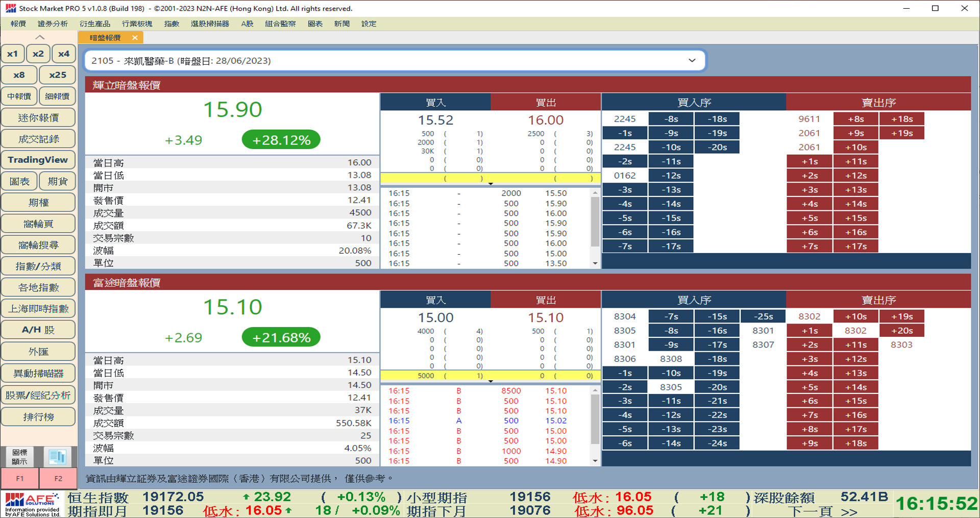980x518 pixels.
Task: Click the F2 button
Action: click(x=58, y=479)
